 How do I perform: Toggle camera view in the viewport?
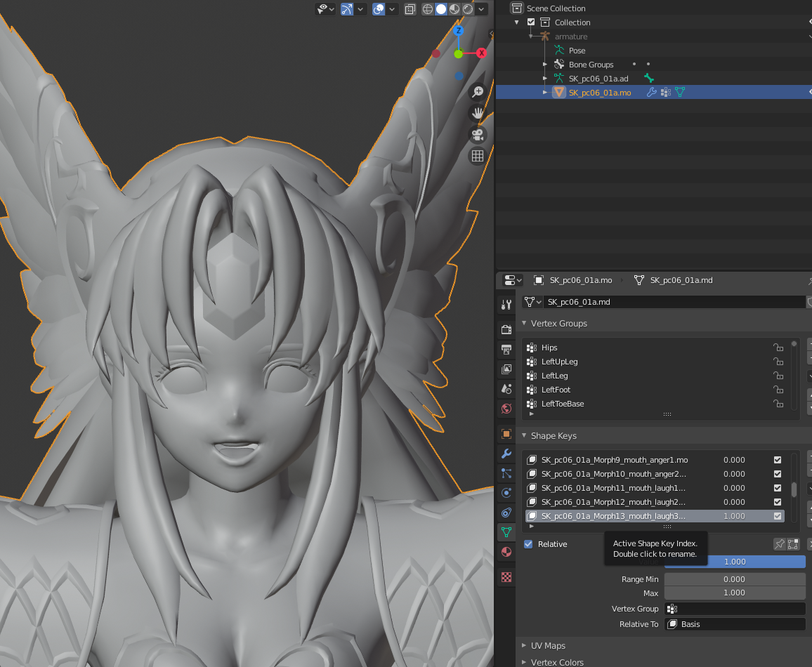click(478, 135)
